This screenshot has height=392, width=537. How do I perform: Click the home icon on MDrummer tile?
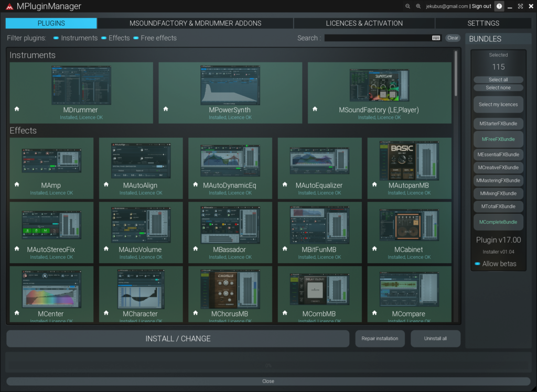(x=17, y=109)
